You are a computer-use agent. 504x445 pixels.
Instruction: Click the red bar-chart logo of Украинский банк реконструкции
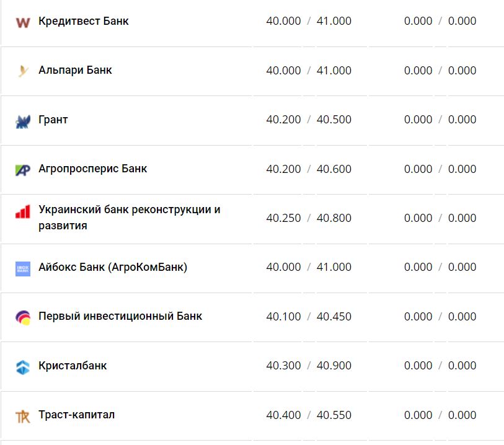click(x=23, y=212)
